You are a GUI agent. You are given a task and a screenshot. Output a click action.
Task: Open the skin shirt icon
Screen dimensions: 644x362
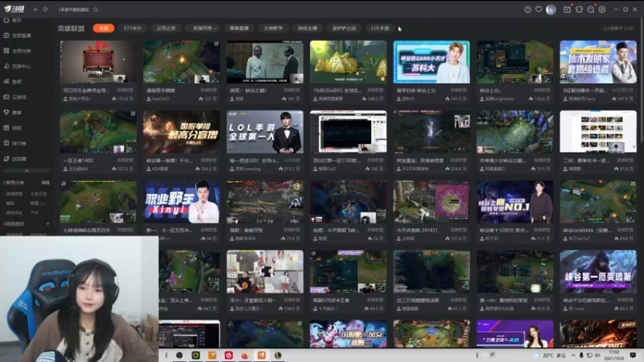(579, 10)
